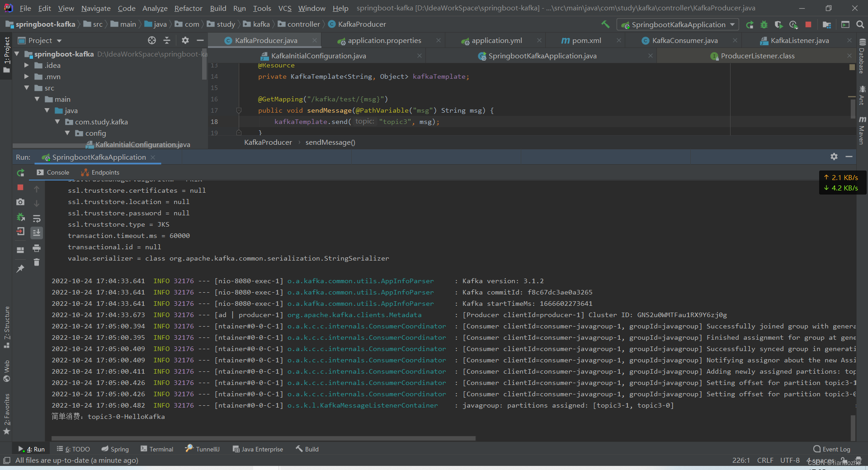Screen dimensions: 868x470
Task: Rerun application in Run panel
Action: point(20,173)
